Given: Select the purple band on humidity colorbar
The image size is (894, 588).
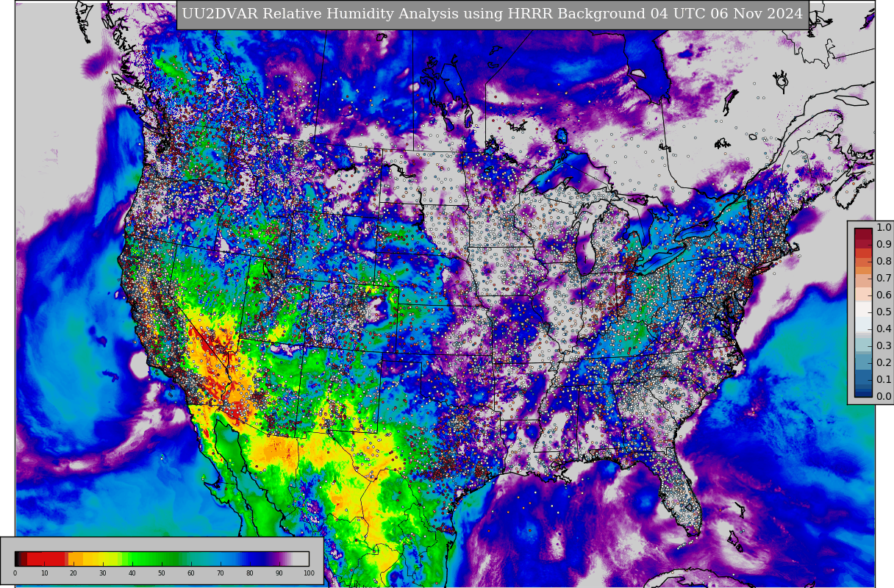Looking at the screenshot, I should [279, 559].
